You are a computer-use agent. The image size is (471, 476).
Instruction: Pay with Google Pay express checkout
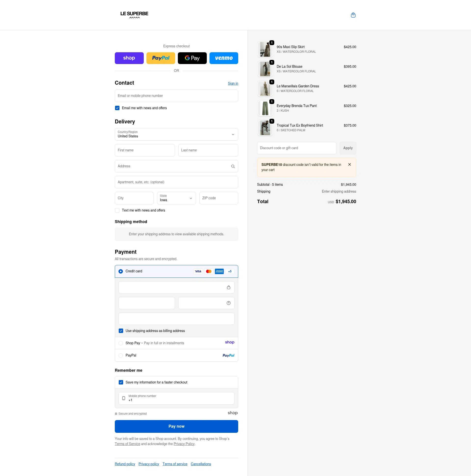192,58
